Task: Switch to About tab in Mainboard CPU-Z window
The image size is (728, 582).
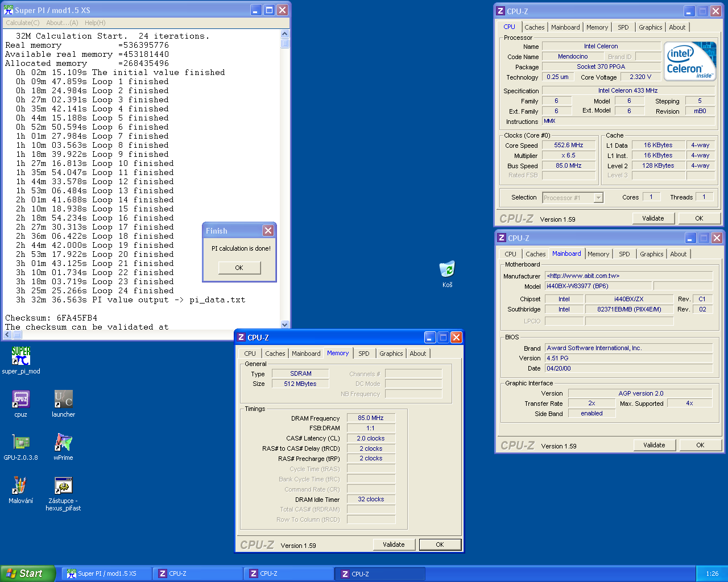Action: 679,254
